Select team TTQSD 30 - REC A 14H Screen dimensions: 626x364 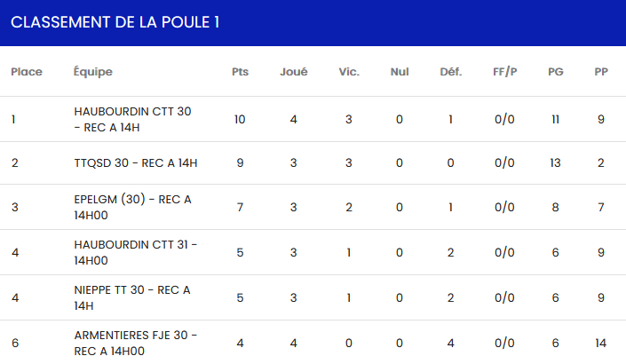(136, 162)
